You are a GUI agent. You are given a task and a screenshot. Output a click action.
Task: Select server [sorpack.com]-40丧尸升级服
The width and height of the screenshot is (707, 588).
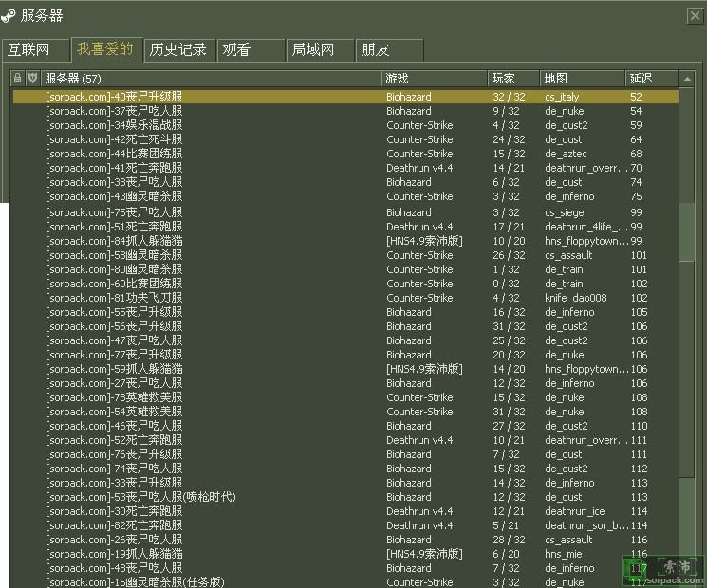tap(114, 97)
